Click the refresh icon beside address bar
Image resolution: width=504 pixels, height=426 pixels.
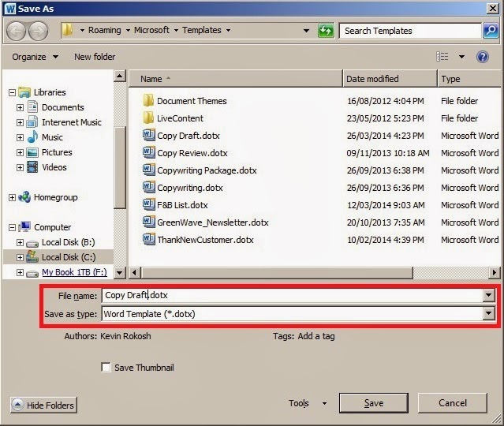(326, 31)
